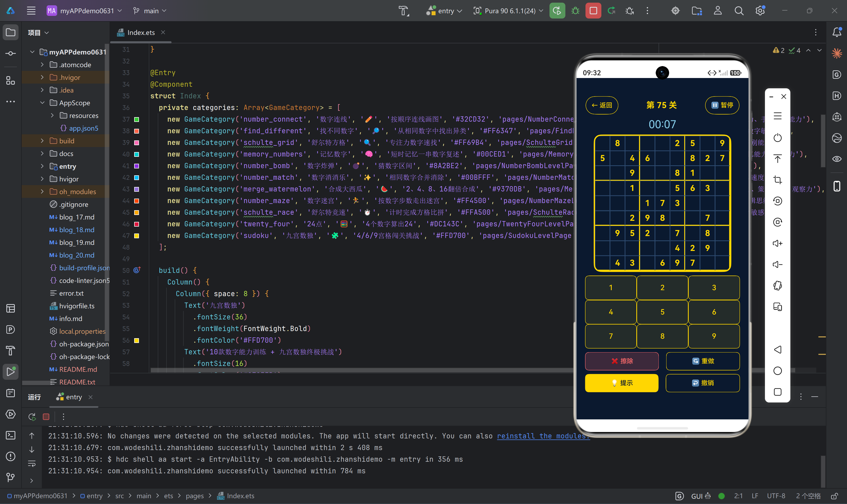Tap emulator Recents square button
Image resolution: width=847 pixels, height=504 pixels.
pyautogui.click(x=777, y=392)
